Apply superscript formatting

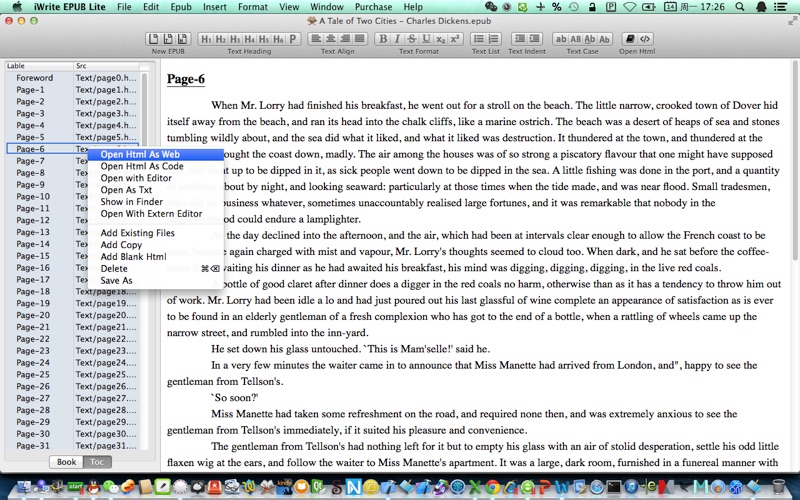[455, 39]
